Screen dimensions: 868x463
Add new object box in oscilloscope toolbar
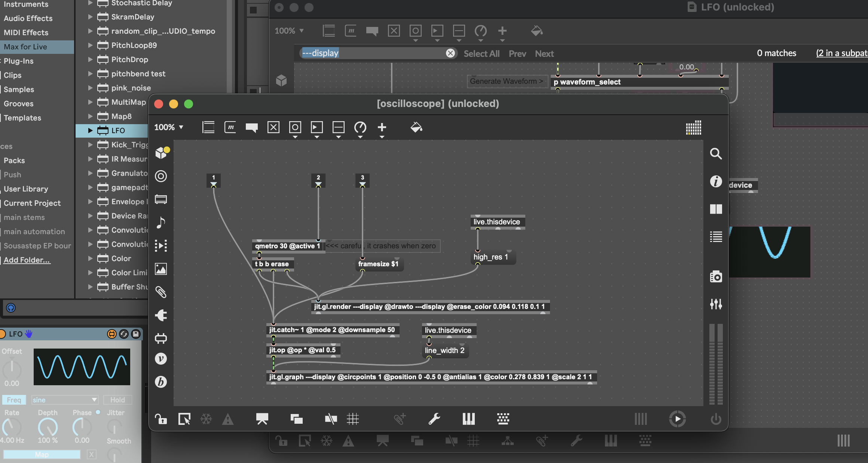point(208,127)
